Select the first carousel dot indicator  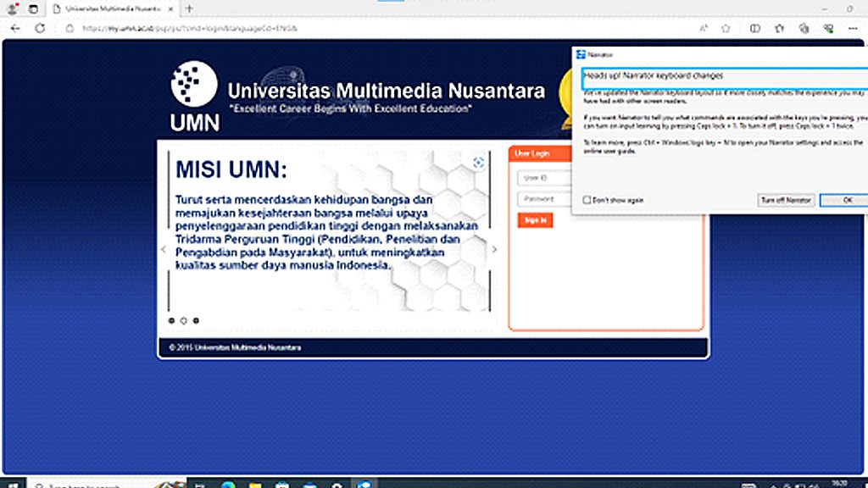(x=172, y=320)
